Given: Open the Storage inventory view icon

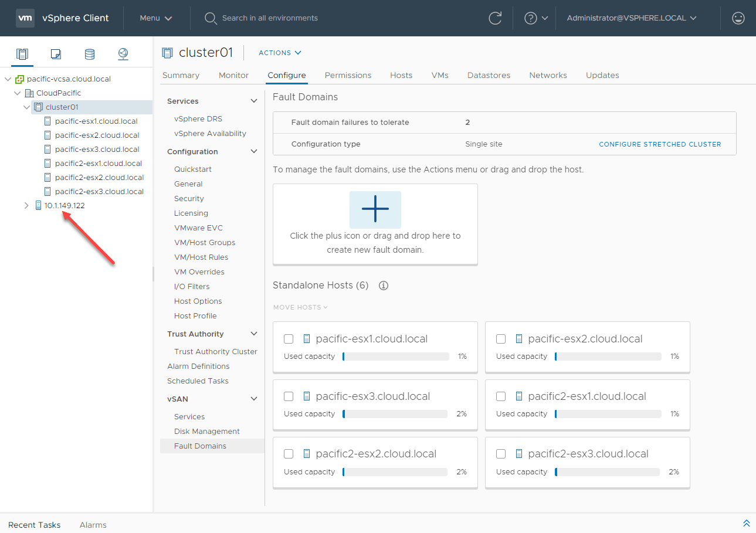Looking at the screenshot, I should point(89,55).
